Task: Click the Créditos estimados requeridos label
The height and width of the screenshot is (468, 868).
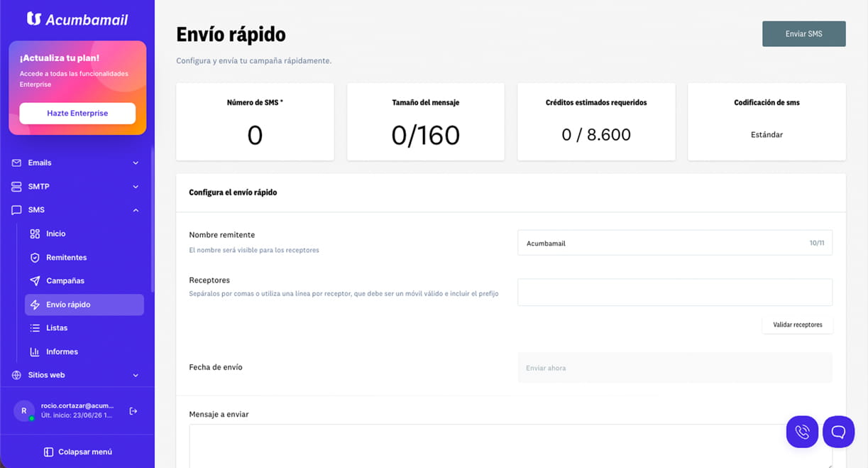Action: coord(596,102)
